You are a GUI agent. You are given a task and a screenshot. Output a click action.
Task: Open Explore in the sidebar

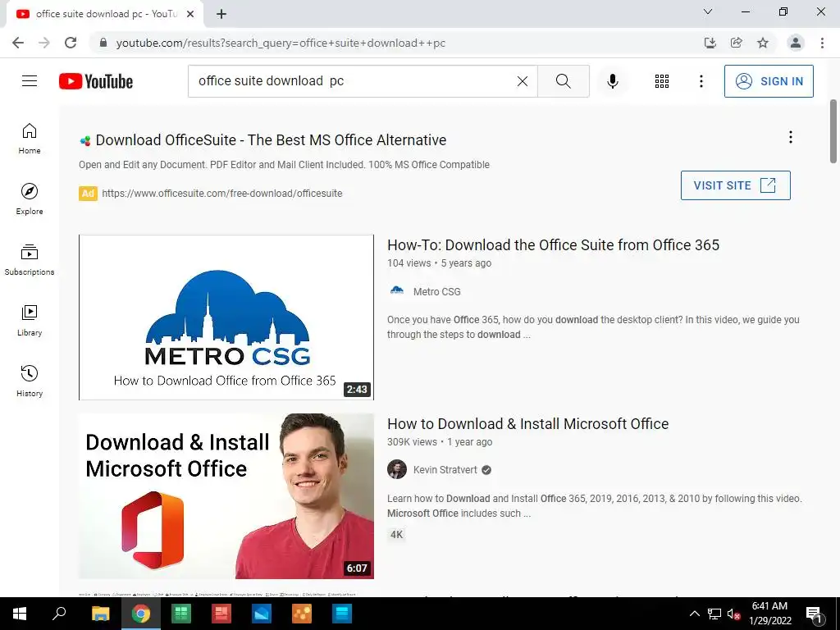tap(30, 199)
